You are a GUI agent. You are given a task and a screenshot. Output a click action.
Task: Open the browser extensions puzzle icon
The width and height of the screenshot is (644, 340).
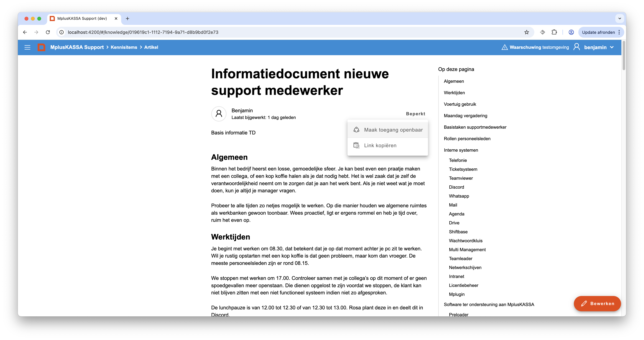click(x=554, y=32)
